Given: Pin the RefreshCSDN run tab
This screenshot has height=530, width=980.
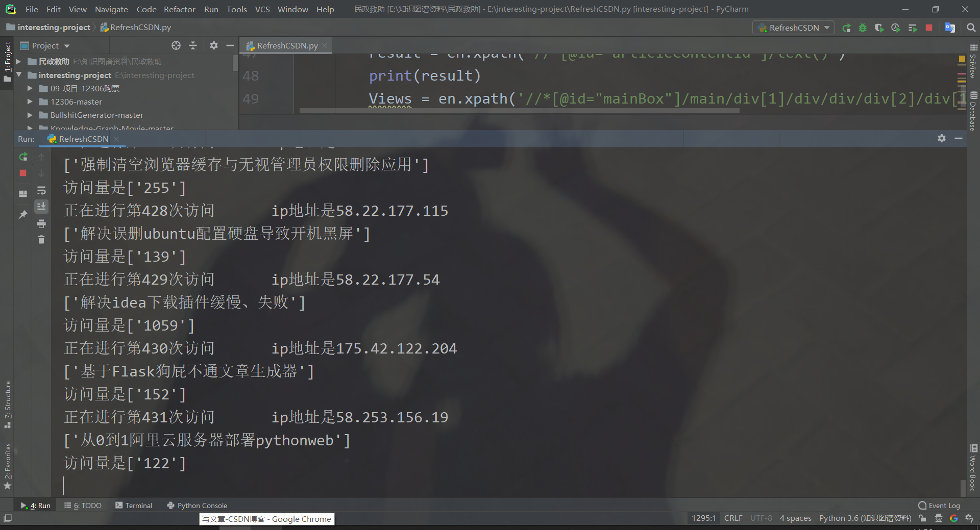Looking at the screenshot, I should click(23, 214).
